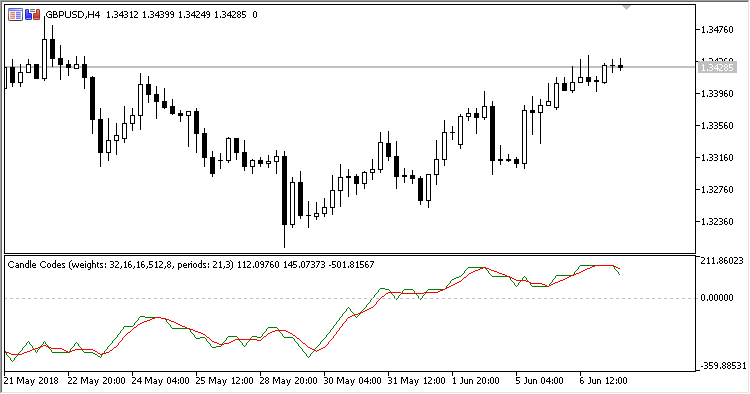This screenshot has width=750, height=394.
Task: Click the indicator value 112.09760
Action: (x=258, y=264)
